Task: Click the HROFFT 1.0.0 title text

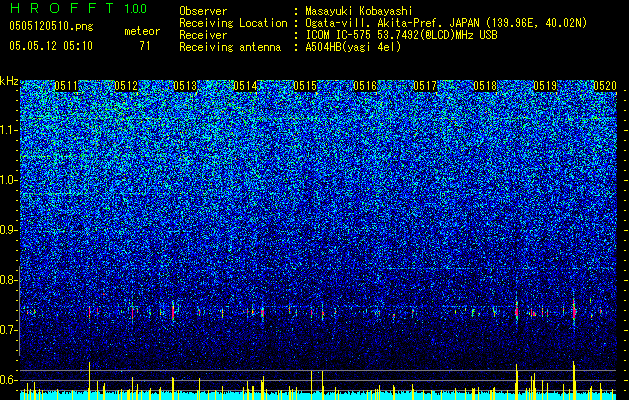Action: point(78,8)
